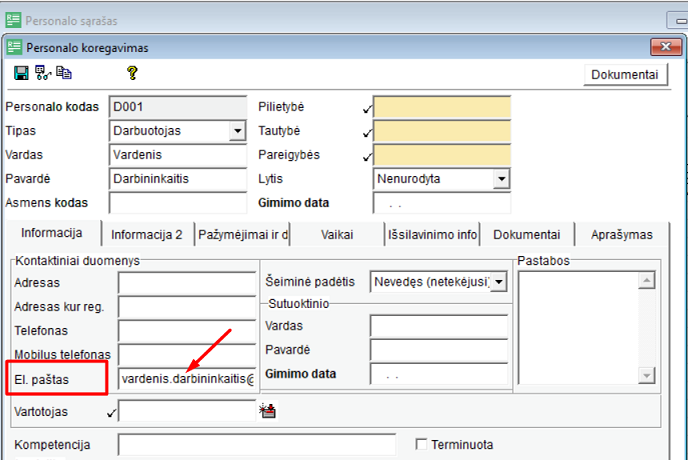
Task: Click the toolbar icon between save and copy
Action: click(43, 73)
